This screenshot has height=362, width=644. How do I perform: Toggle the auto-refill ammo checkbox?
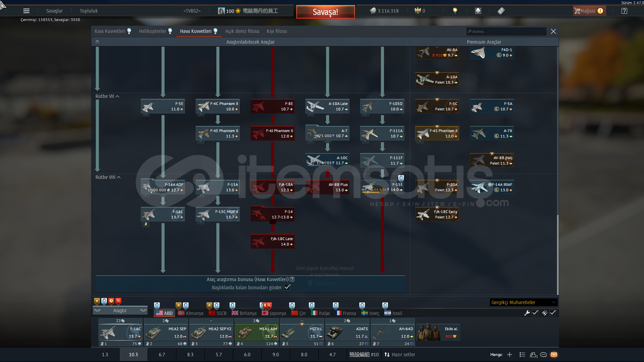click(553, 313)
